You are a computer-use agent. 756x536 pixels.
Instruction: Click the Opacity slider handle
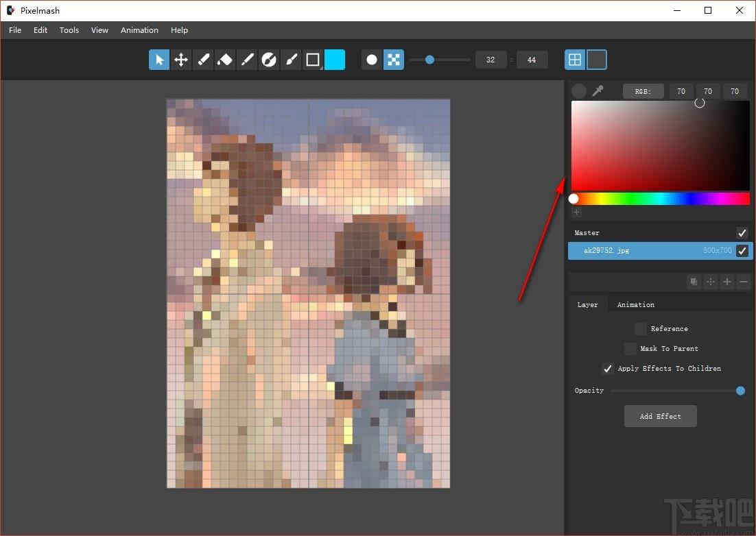(741, 391)
